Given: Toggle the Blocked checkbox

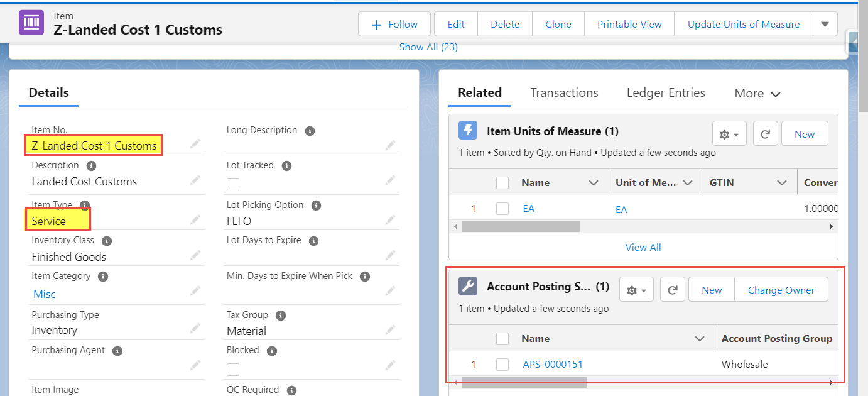Looking at the screenshot, I should tap(233, 369).
